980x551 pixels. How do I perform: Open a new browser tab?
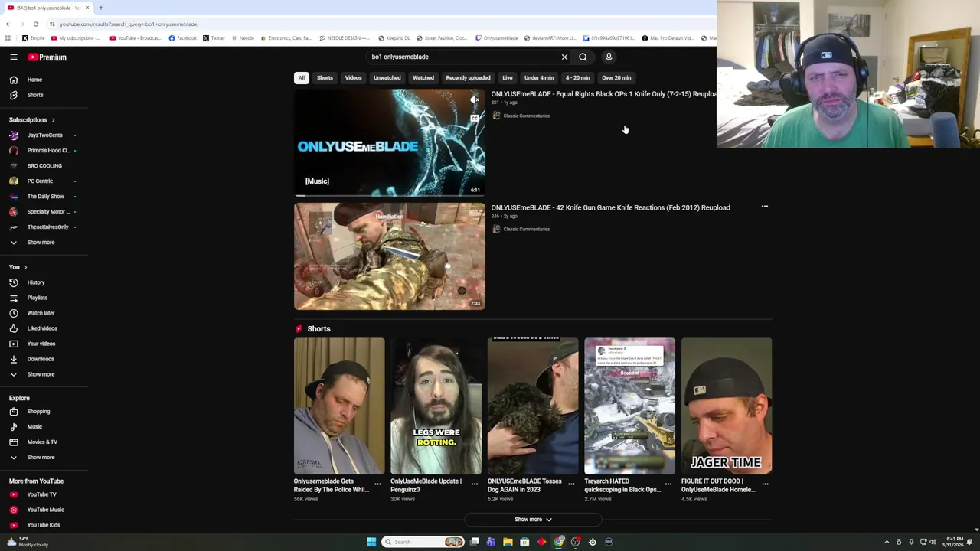[x=100, y=8]
